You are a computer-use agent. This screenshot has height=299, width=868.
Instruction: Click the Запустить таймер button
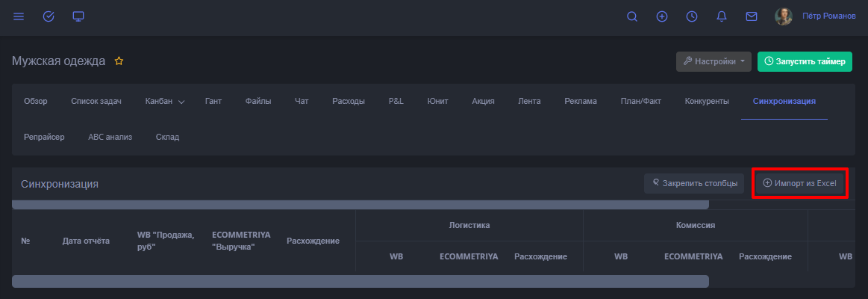[x=805, y=62]
